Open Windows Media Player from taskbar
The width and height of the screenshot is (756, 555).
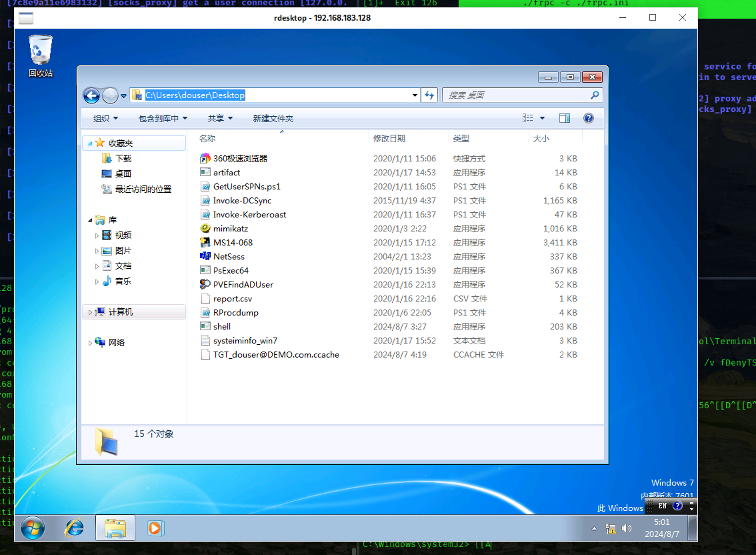(155, 528)
